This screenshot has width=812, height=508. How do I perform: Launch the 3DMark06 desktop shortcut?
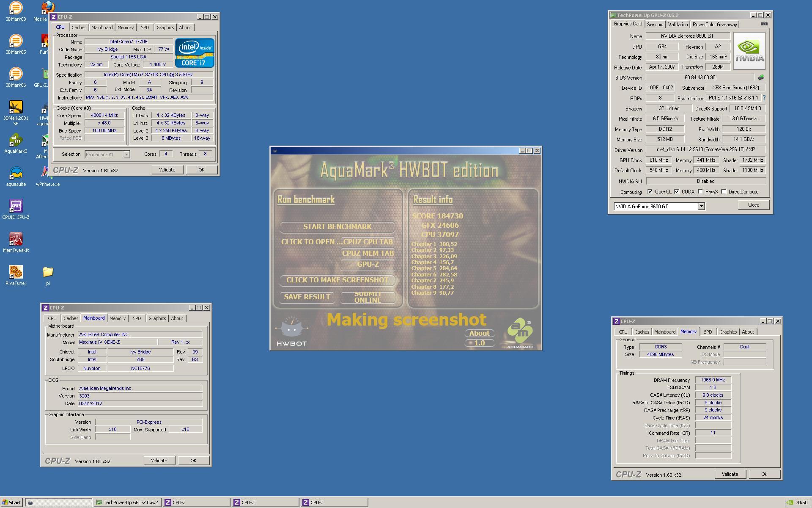(x=16, y=77)
